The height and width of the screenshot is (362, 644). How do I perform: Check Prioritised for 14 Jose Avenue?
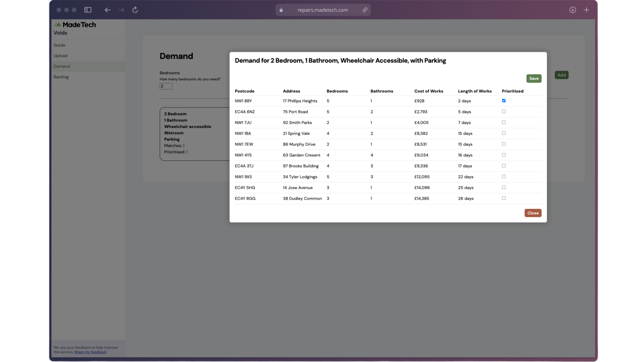[x=504, y=187]
